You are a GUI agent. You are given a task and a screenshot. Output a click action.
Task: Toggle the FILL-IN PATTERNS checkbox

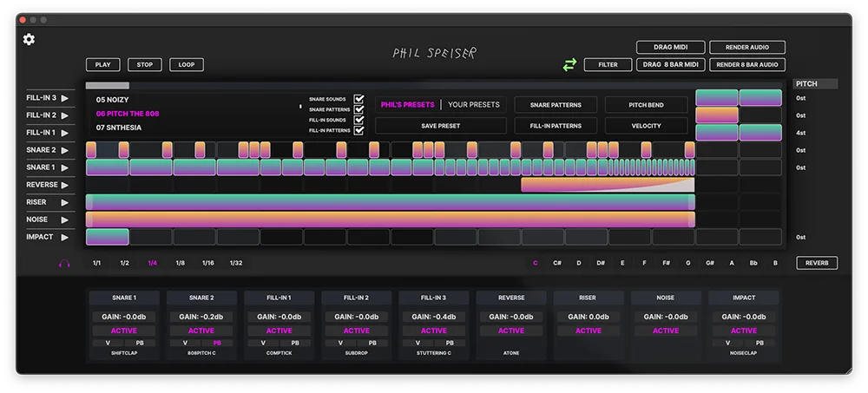coord(359,130)
